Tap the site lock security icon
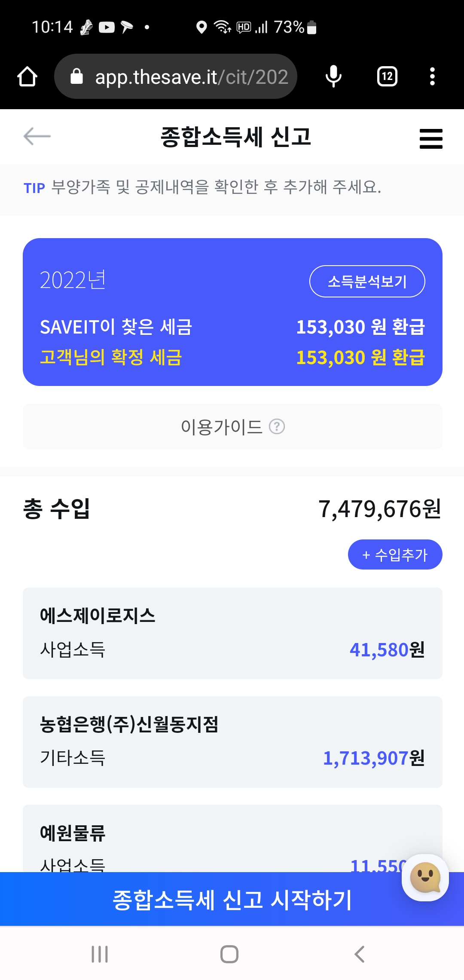This screenshot has height=980, width=464. [76, 77]
